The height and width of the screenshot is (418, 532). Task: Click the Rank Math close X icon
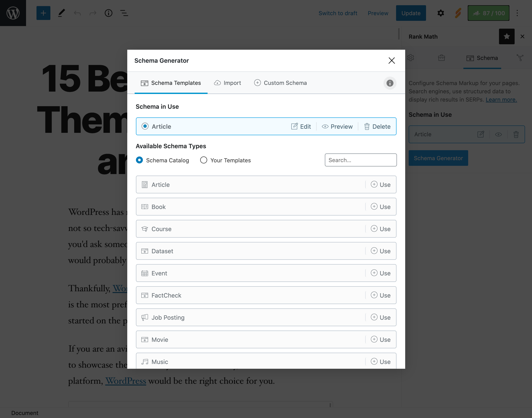(522, 36)
